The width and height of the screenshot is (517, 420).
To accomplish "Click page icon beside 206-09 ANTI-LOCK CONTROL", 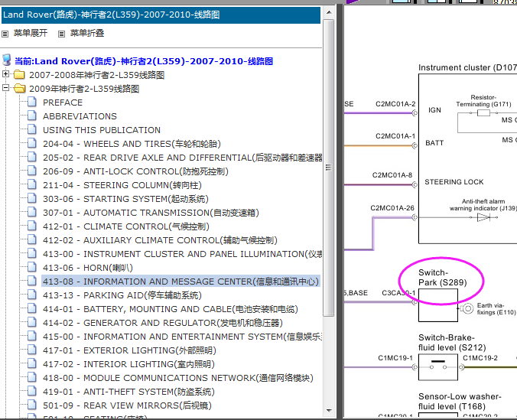I will click(32, 171).
